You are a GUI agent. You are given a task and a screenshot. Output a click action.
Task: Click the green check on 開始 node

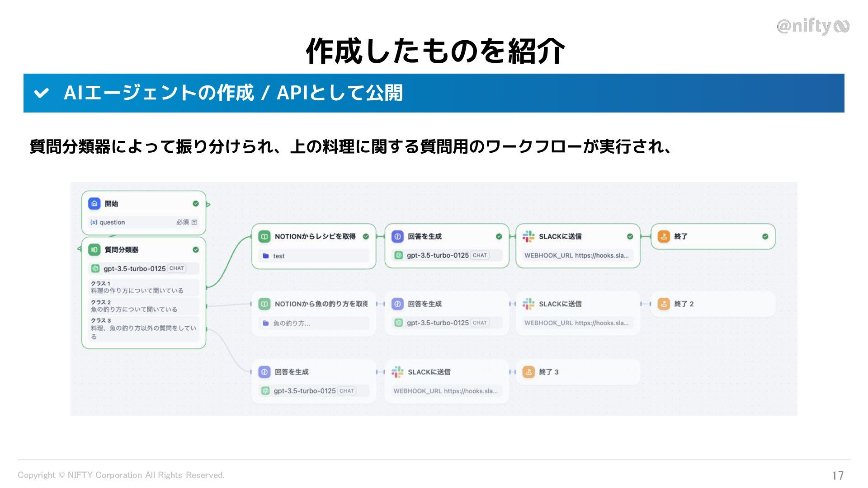click(x=196, y=204)
